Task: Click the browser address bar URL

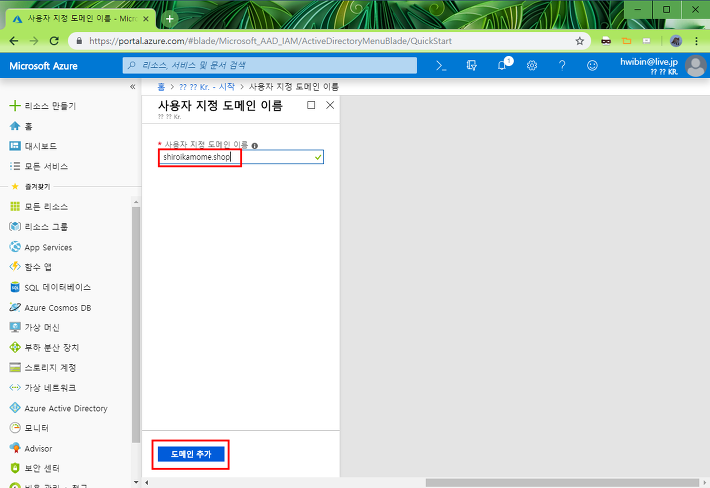Action: [x=270, y=41]
